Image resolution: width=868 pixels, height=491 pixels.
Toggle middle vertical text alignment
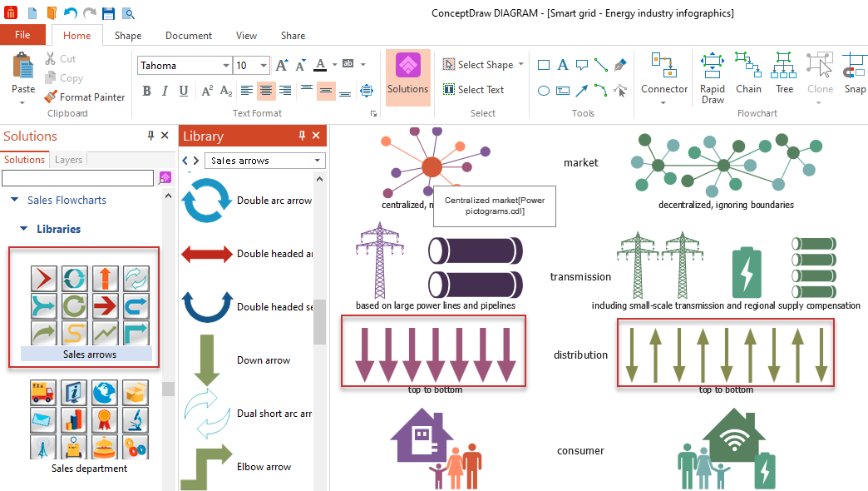[326, 91]
